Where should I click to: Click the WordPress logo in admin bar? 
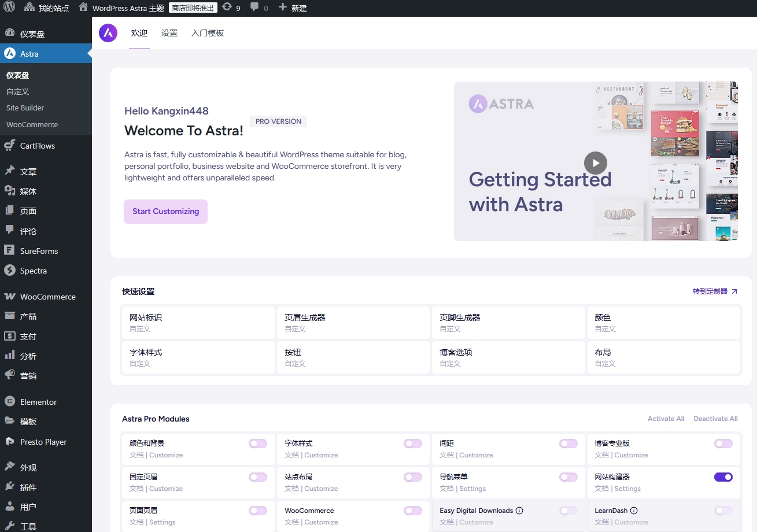[x=9, y=8]
